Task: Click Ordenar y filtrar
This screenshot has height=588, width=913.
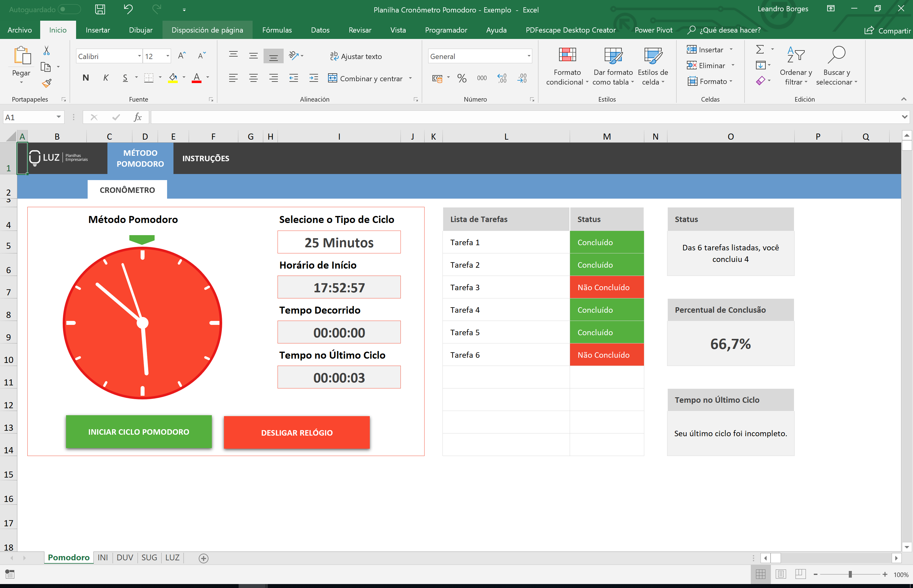Action: [795, 65]
